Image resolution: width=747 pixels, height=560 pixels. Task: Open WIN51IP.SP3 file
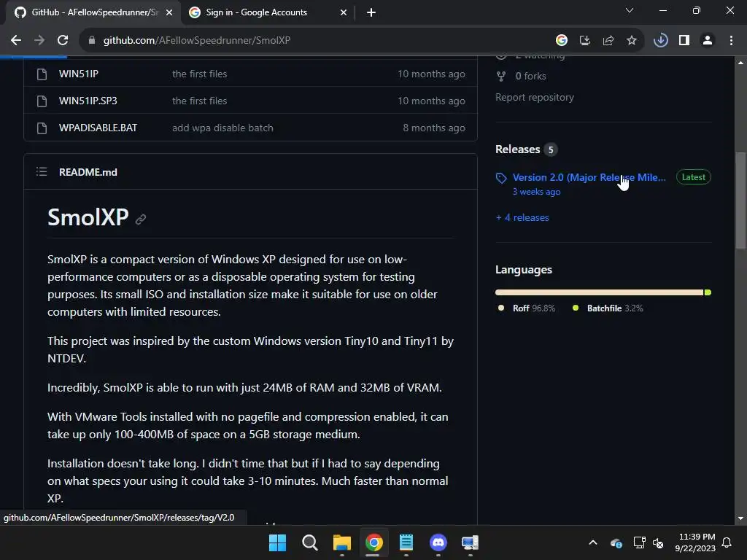pos(88,101)
